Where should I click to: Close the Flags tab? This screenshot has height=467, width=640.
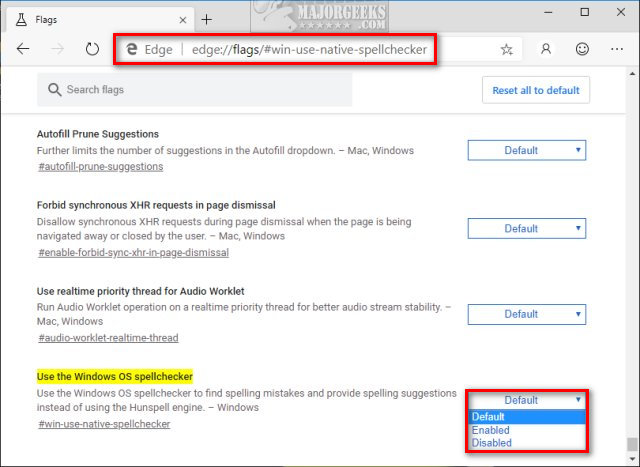click(183, 20)
